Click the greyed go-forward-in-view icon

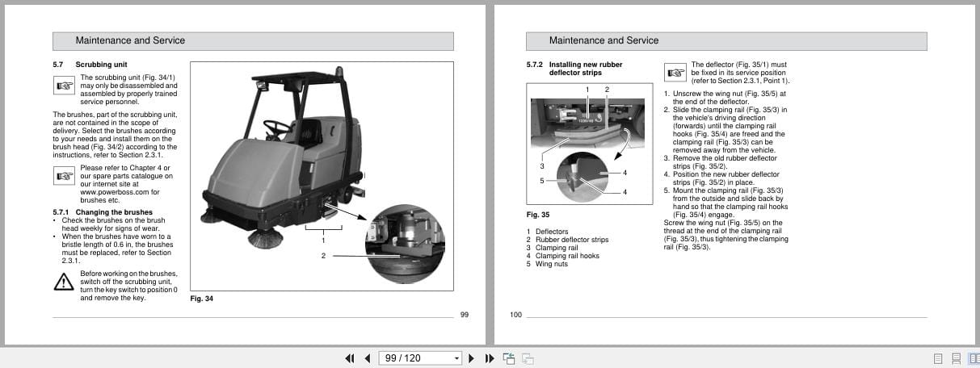pyautogui.click(x=528, y=358)
